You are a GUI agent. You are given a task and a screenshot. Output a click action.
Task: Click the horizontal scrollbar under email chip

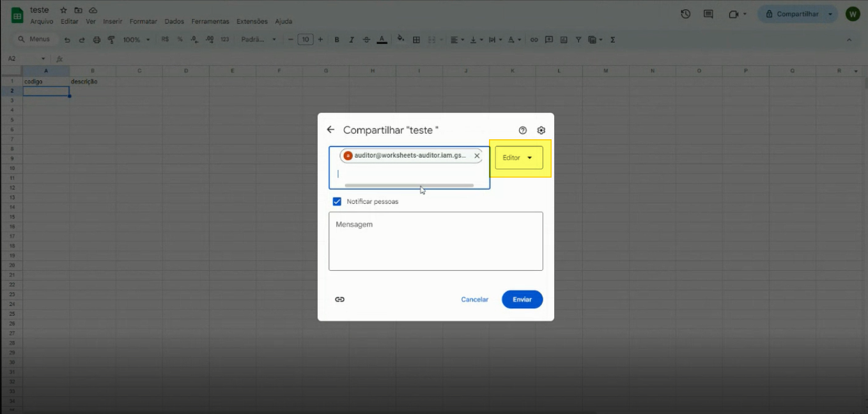pyautogui.click(x=409, y=185)
